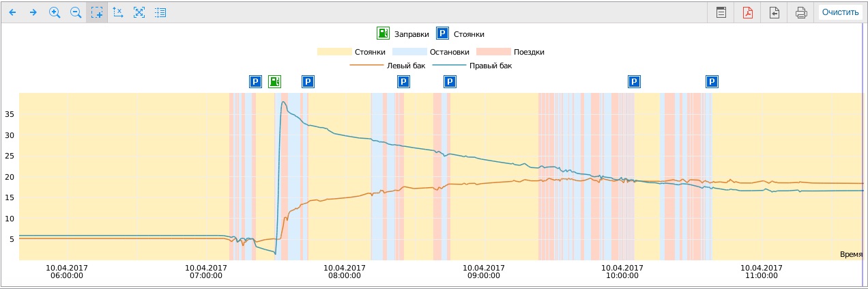The image size is (868, 289).
Task: Click the green refueling marker on chart
Action: tap(274, 82)
